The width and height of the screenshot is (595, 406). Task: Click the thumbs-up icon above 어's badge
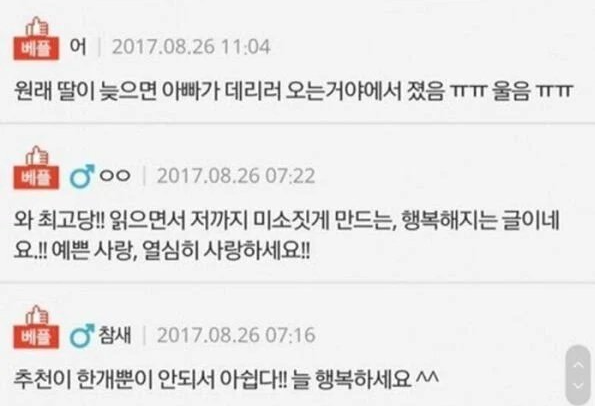tap(37, 27)
